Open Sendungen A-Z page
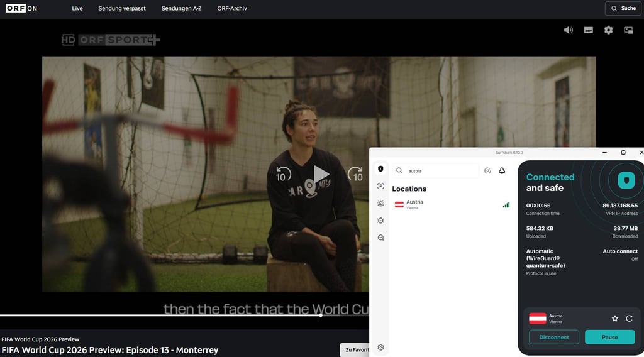The width and height of the screenshot is (644, 357). pos(182,8)
